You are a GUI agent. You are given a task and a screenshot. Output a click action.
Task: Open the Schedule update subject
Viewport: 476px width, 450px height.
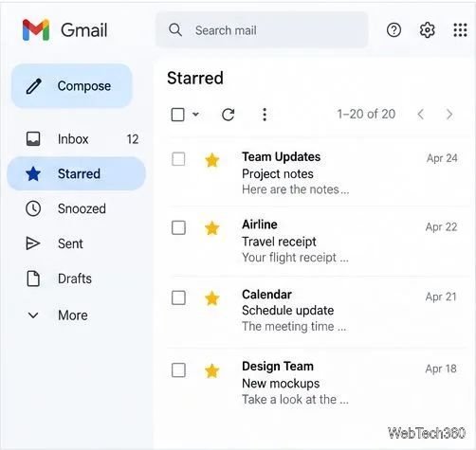click(287, 311)
